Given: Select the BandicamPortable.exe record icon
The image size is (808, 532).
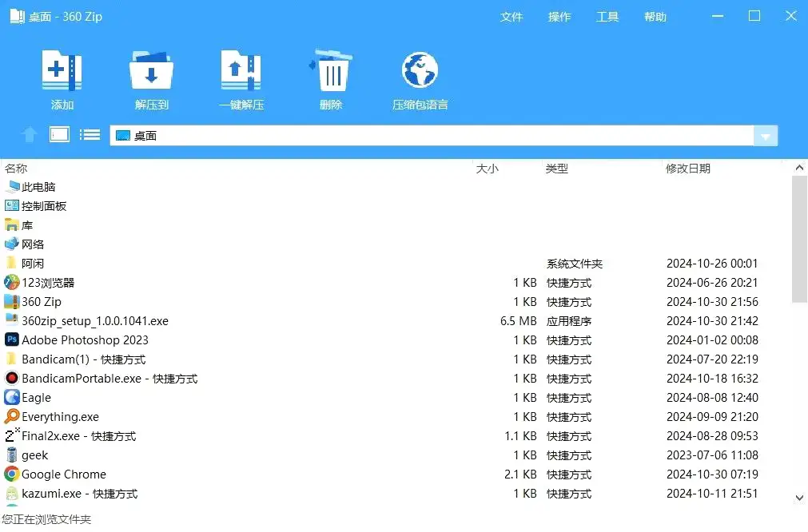Looking at the screenshot, I should (x=12, y=378).
